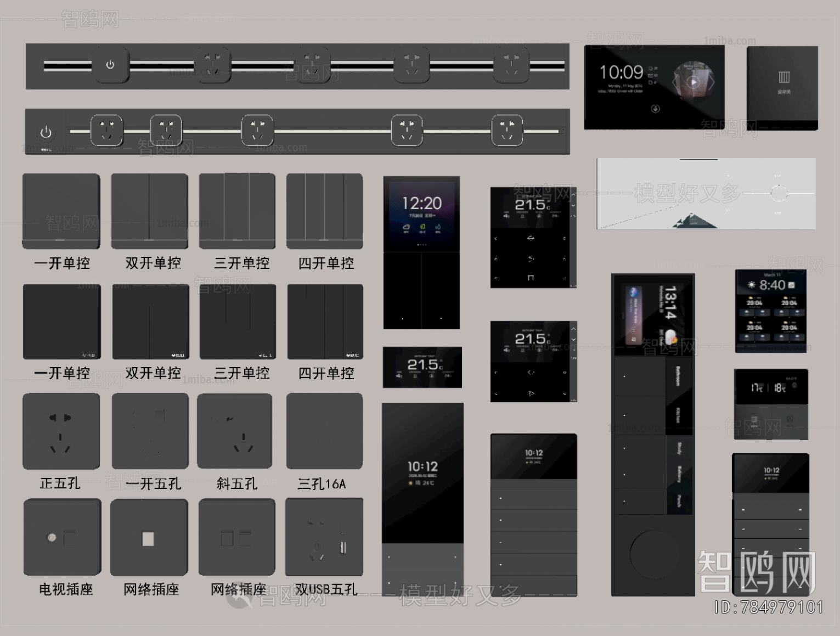Image resolution: width=840 pixels, height=636 pixels.
Task: Click the power icon on the BULL power strip
Action: (x=46, y=132)
